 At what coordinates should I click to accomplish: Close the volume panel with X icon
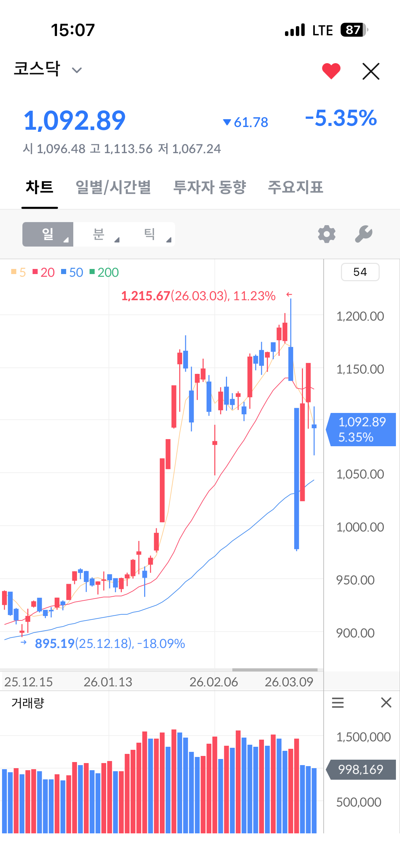point(386,702)
